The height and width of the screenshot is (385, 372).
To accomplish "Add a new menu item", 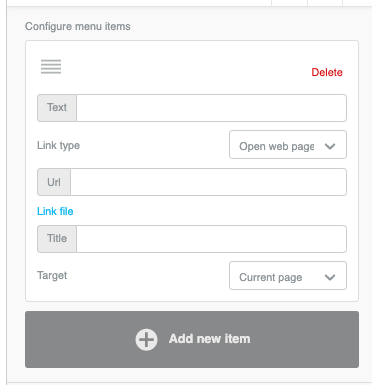I will coord(192,339).
